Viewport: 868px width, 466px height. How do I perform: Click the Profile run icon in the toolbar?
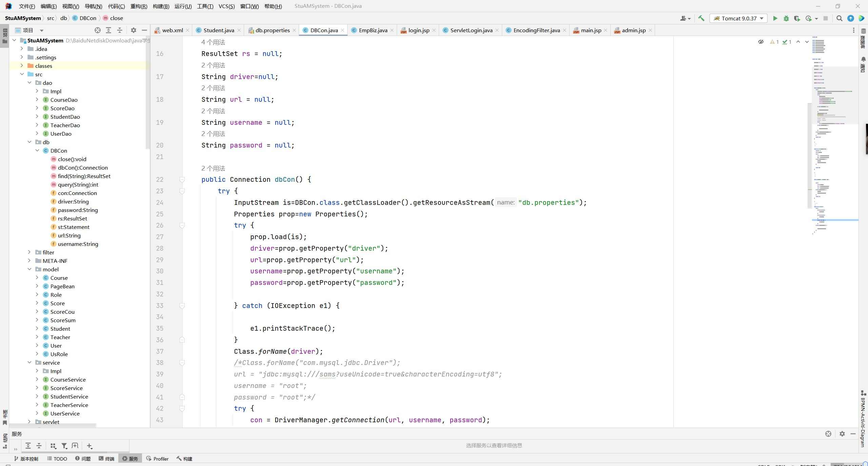pos(809,18)
